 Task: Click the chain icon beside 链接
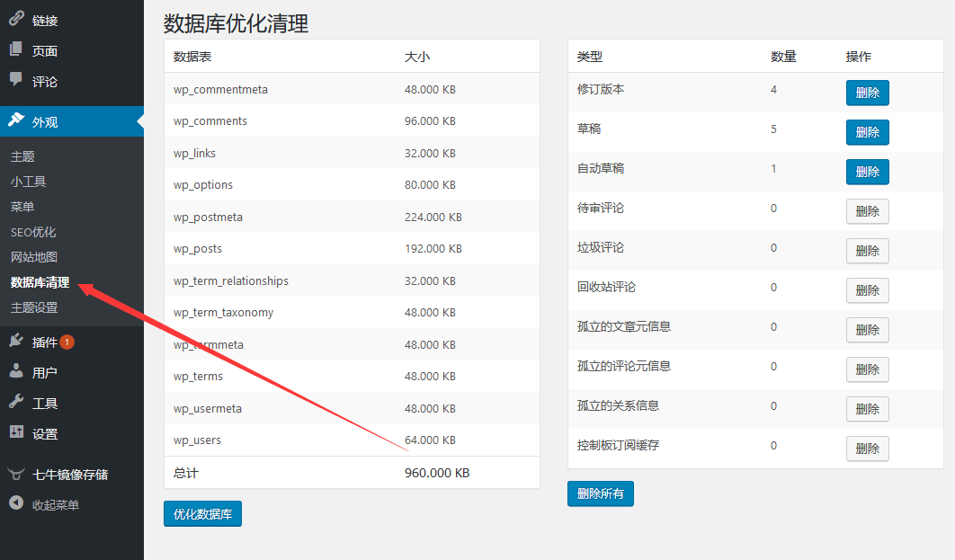(x=16, y=20)
